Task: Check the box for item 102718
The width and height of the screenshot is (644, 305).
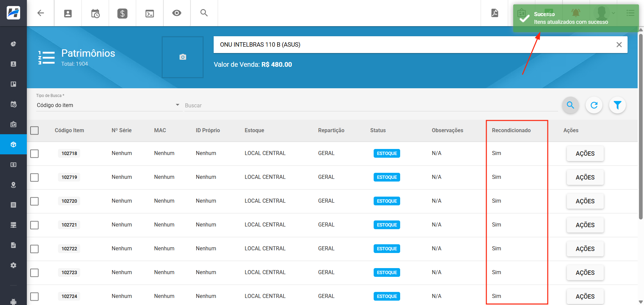Action: click(35, 154)
